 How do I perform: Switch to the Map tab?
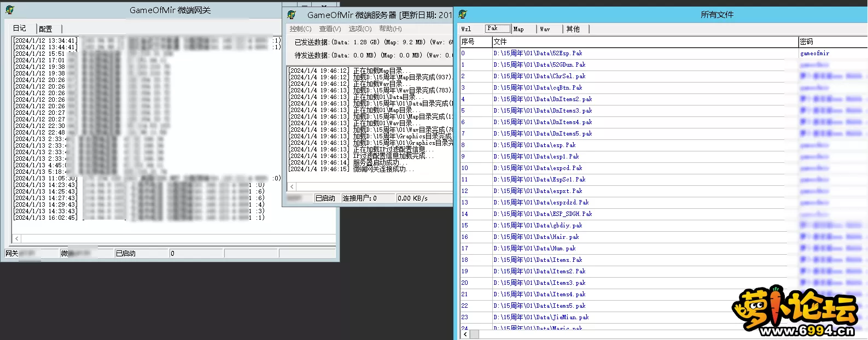519,29
